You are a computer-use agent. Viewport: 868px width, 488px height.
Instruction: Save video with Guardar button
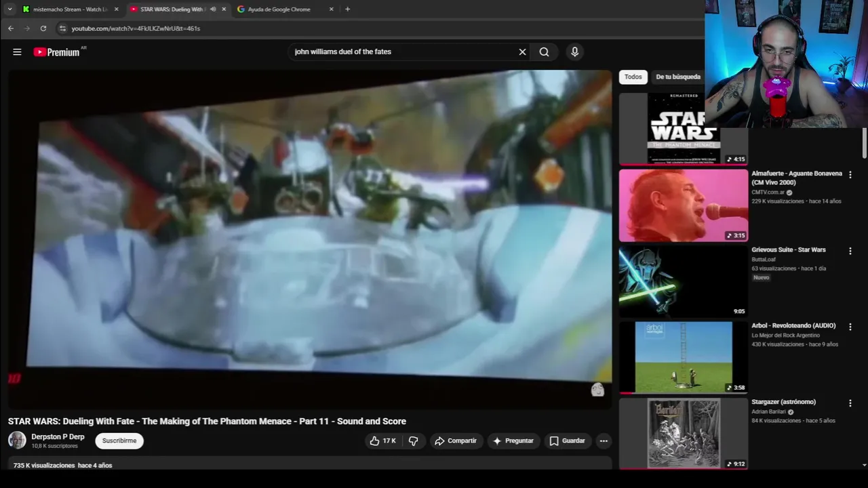pos(567,441)
